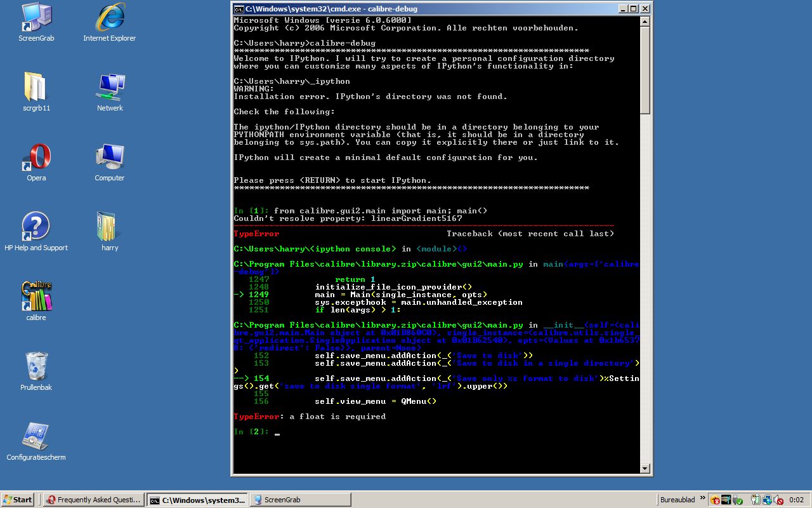Click 'Installation error. IPython's directory was not found.'
812x508 pixels.
[x=370, y=97]
